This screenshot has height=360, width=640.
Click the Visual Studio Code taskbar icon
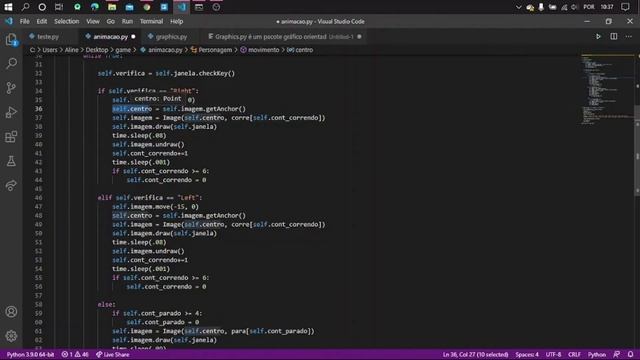[182, 7]
